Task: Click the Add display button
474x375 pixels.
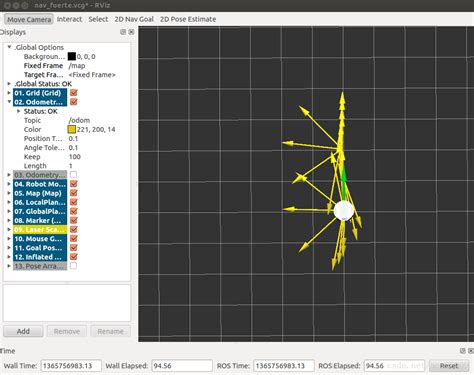Action: click(x=23, y=331)
